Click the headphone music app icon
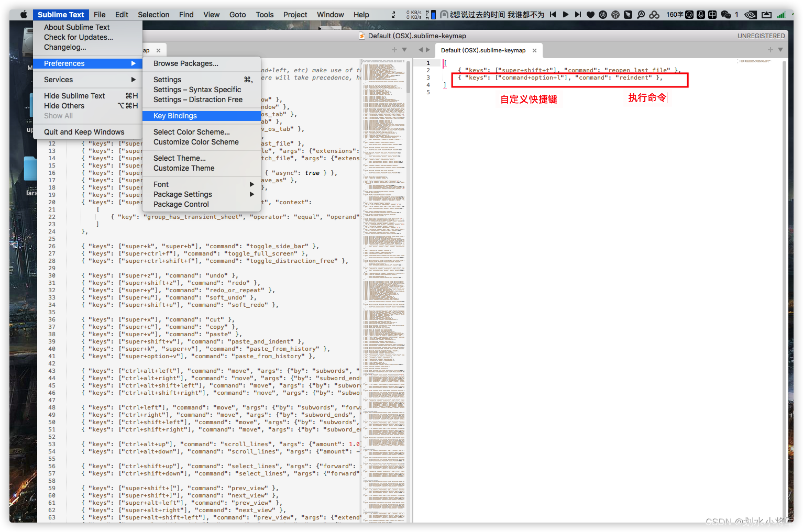803x532 pixels. click(x=444, y=15)
